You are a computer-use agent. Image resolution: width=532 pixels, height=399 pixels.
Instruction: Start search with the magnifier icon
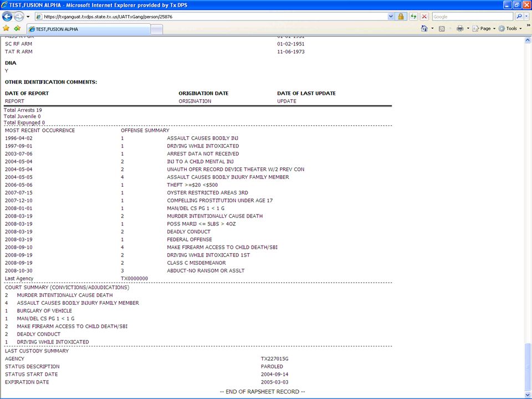tap(519, 16)
